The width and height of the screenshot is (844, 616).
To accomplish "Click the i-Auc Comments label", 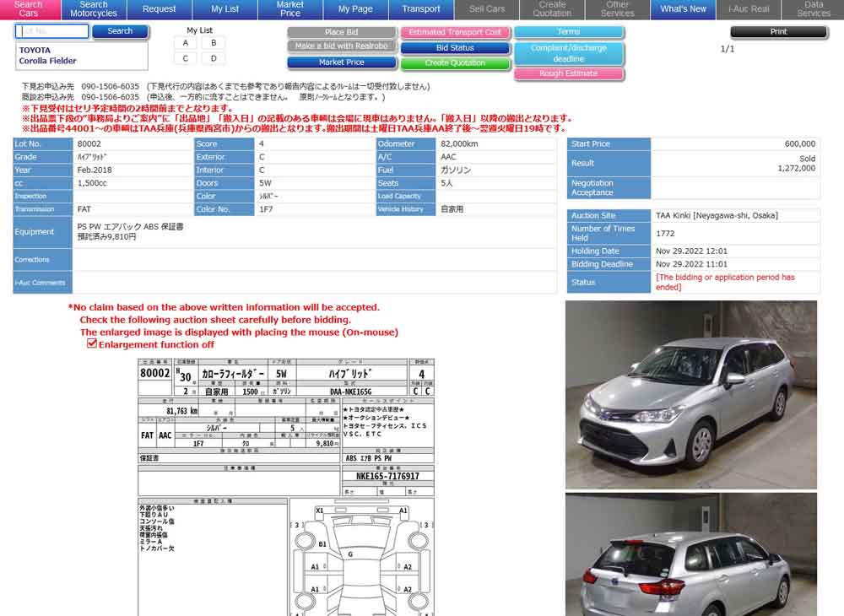I will [42, 283].
